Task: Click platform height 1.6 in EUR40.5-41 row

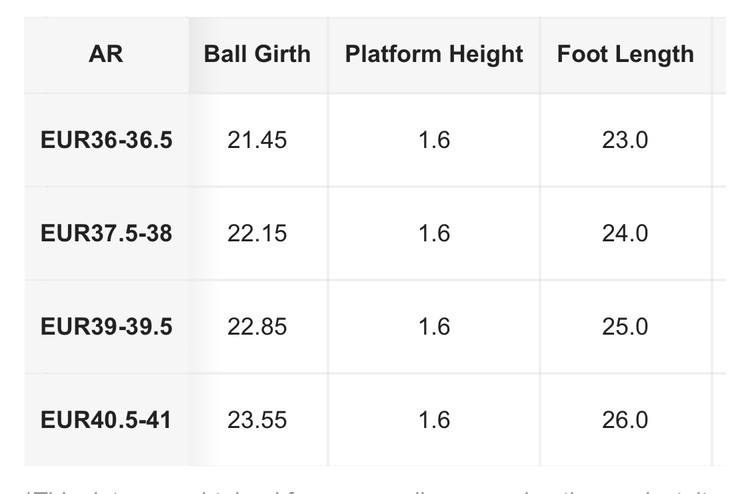Action: pyautogui.click(x=434, y=420)
